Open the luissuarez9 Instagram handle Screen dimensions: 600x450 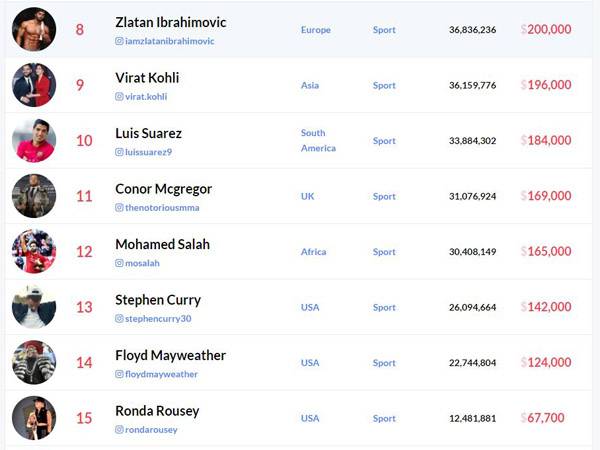[148, 153]
